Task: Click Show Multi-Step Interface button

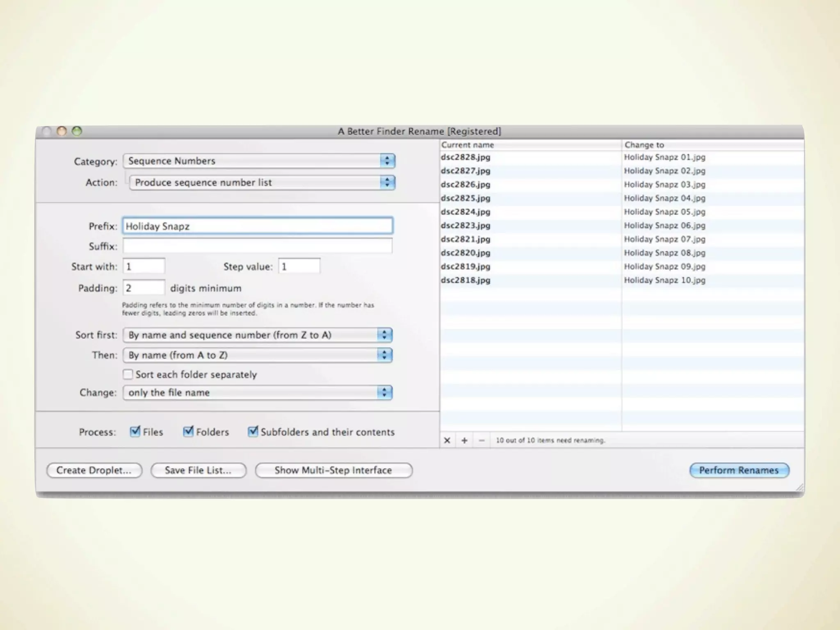Action: coord(333,470)
